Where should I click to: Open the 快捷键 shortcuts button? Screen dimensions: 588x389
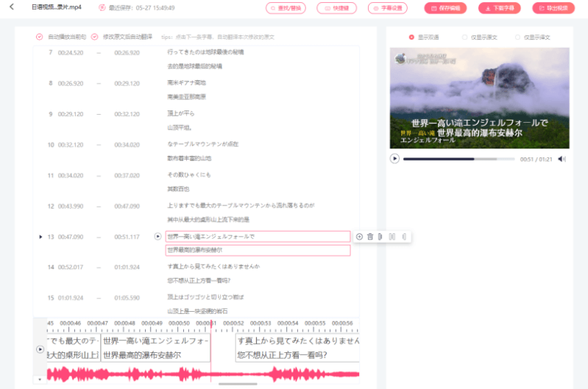coord(336,8)
